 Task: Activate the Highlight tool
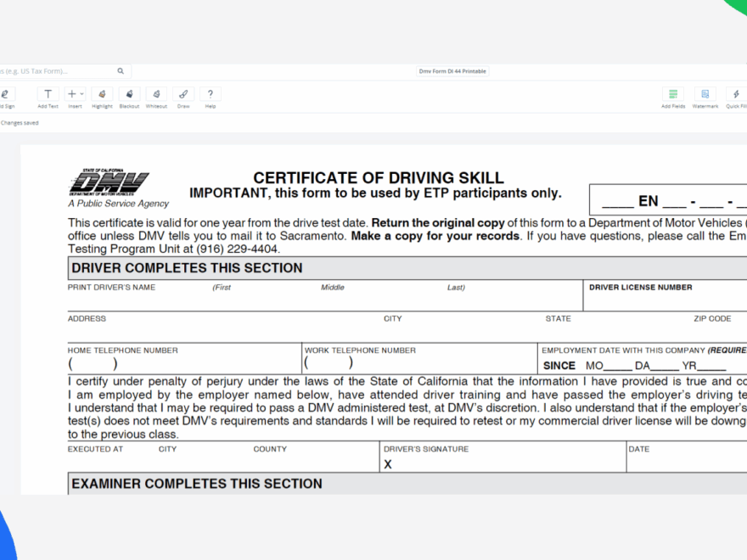tap(102, 98)
